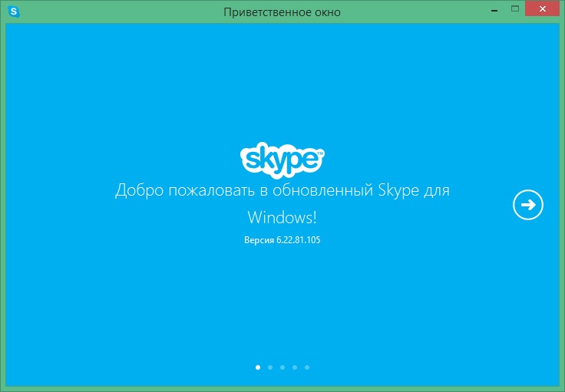
Task: Click the "Приветственное окно" window title
Action: 282,12
